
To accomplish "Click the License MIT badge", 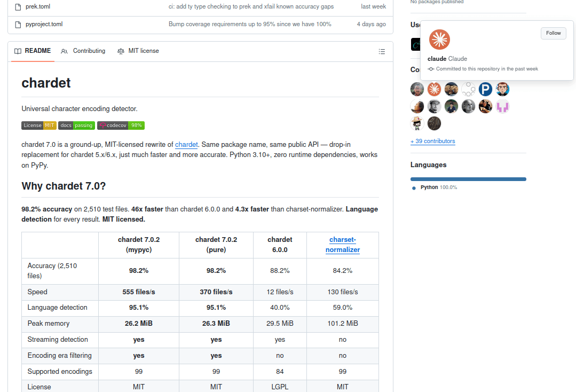I will (x=38, y=126).
